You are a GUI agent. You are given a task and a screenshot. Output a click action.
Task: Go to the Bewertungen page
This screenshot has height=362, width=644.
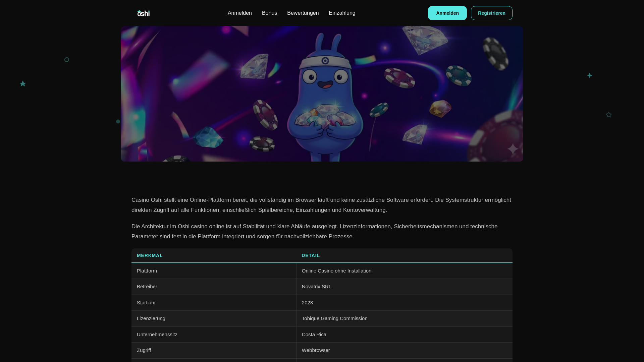[303, 13]
